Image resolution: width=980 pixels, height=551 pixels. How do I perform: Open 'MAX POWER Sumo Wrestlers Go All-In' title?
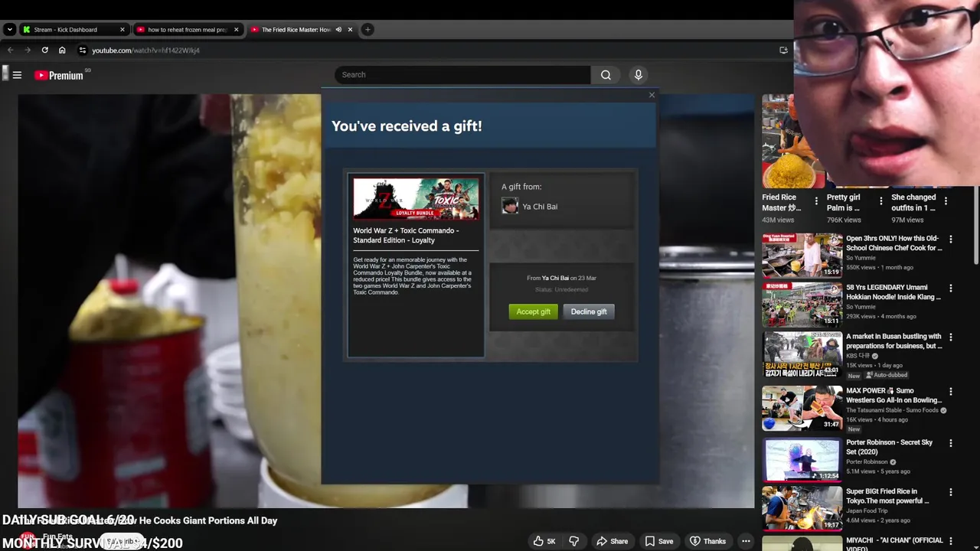tap(893, 396)
